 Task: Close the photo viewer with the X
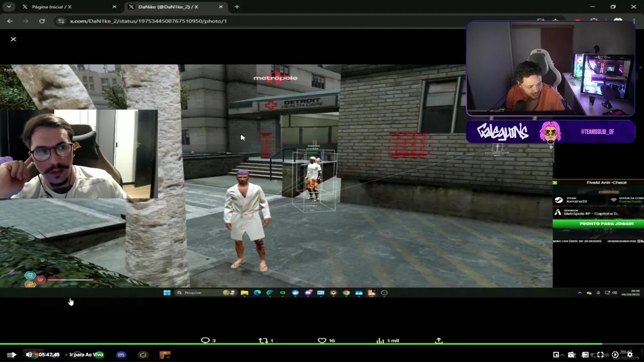point(14,39)
